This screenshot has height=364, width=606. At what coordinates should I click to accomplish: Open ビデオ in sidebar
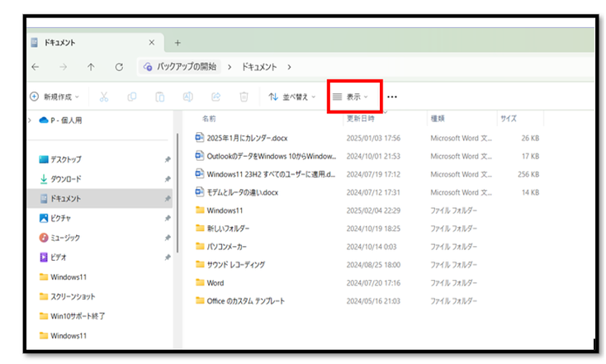point(100,258)
